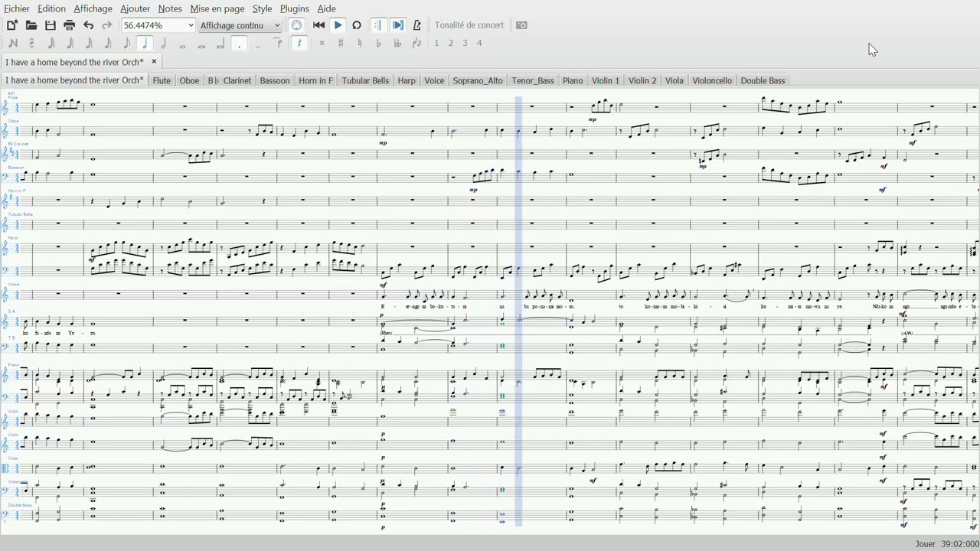Open the Affichage menu
The image size is (980, 551).
click(x=93, y=8)
